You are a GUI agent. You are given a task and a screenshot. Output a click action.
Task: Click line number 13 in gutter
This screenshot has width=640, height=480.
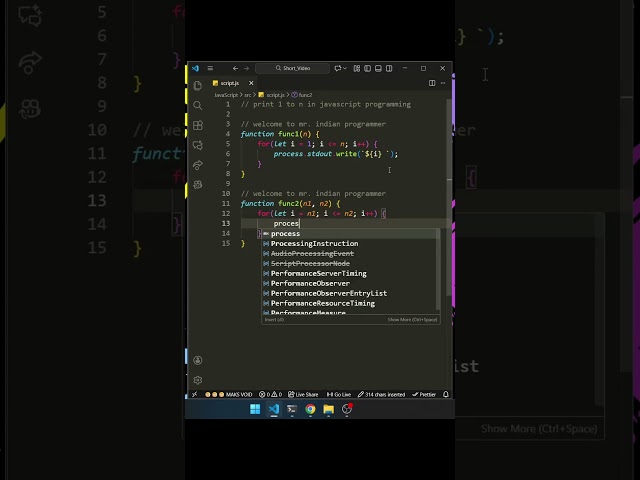pos(226,223)
